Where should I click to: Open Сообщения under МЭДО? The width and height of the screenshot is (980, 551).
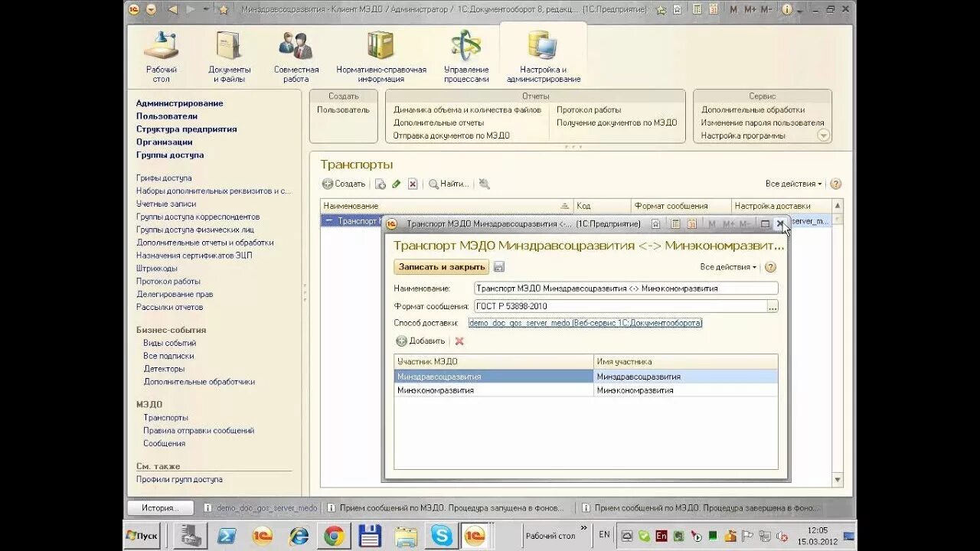[x=164, y=443]
